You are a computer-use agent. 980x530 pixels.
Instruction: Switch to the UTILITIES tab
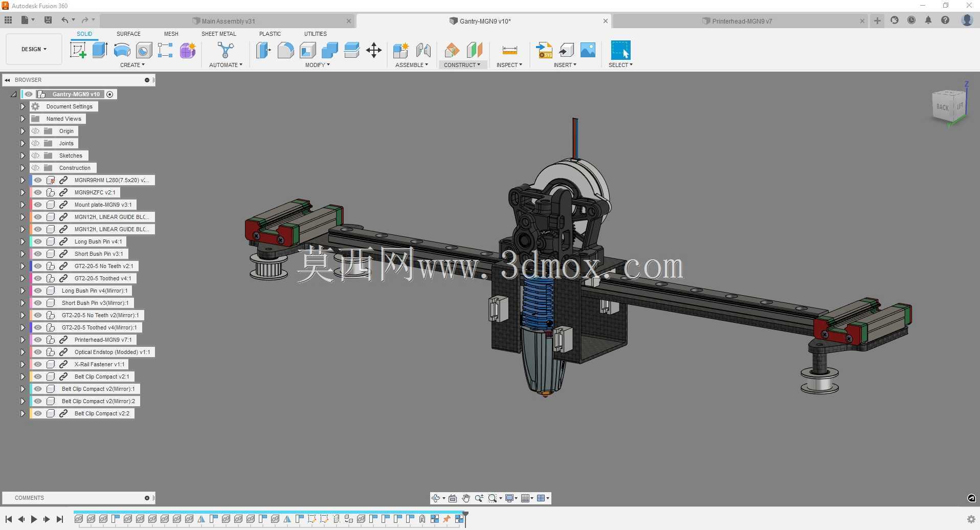click(316, 34)
